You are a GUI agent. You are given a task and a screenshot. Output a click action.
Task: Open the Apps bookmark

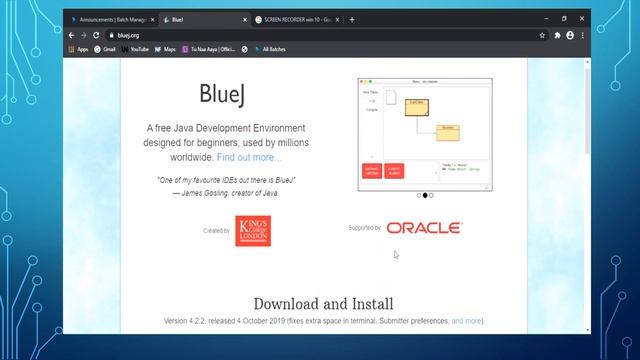click(x=78, y=49)
